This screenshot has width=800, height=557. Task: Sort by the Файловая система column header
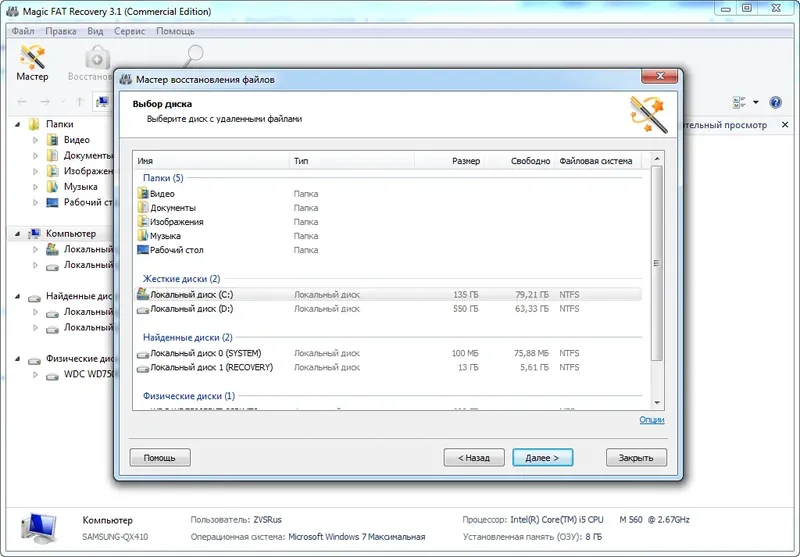click(597, 161)
